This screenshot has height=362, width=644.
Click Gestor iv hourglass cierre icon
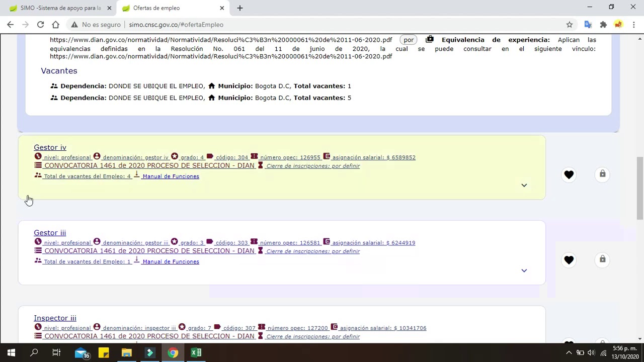point(261,165)
